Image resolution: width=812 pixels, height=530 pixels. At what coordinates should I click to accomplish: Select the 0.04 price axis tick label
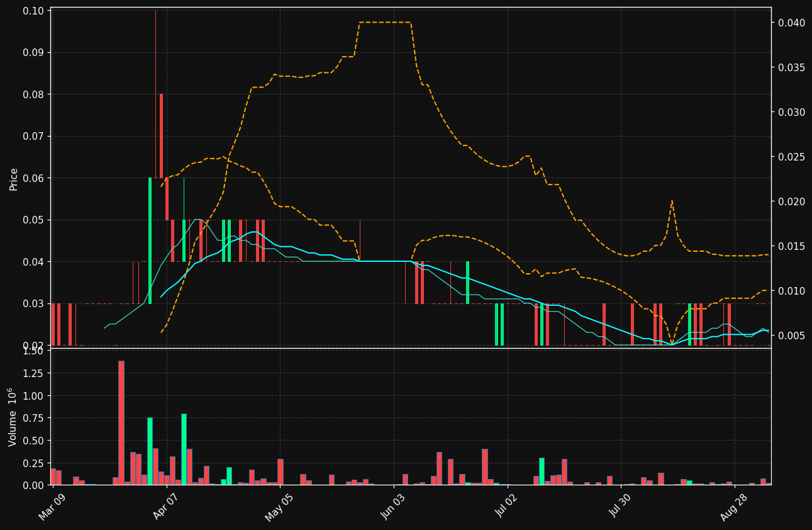point(33,262)
